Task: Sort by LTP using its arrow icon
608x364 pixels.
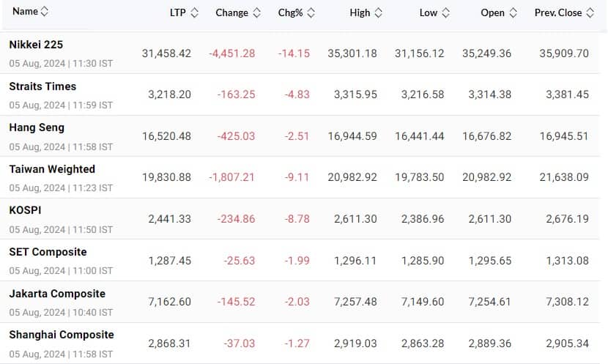Action: tap(194, 12)
